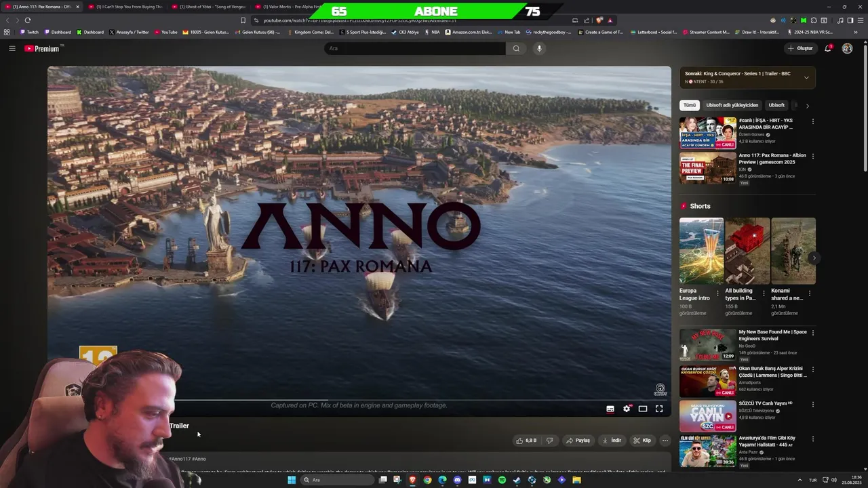Switch to Ghost of Yōtei browser tab
This screenshot has height=488, width=868.
pyautogui.click(x=209, y=7)
